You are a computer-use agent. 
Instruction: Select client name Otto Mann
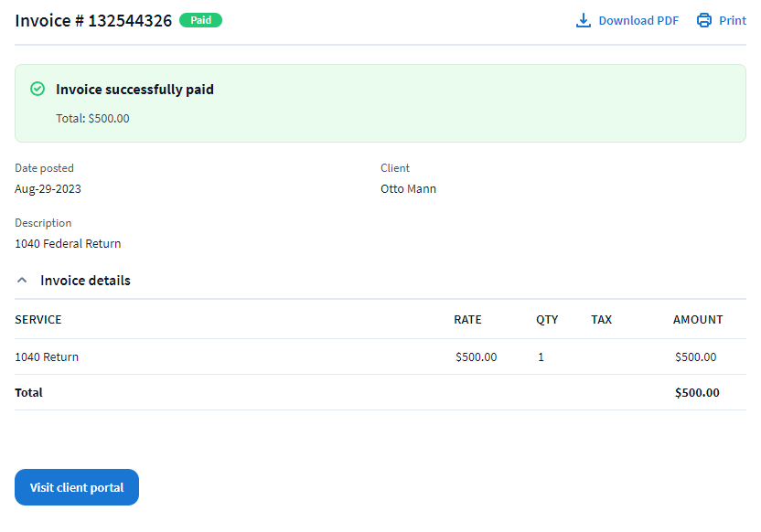click(408, 189)
